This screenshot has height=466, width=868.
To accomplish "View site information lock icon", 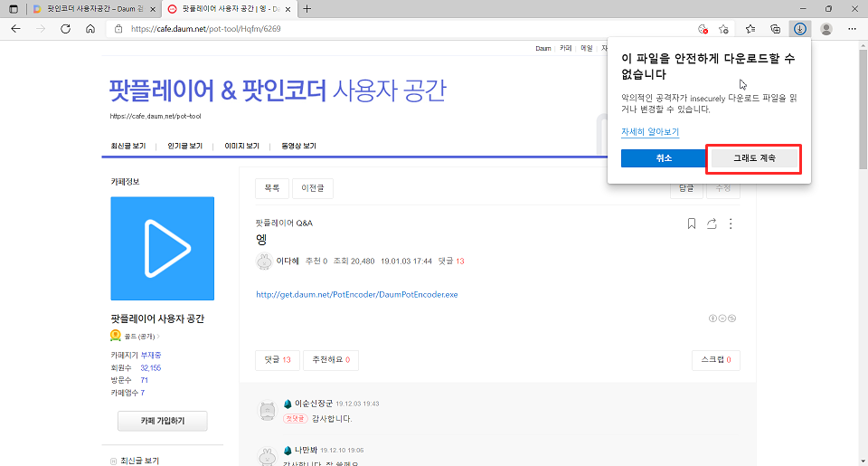I will (118, 29).
